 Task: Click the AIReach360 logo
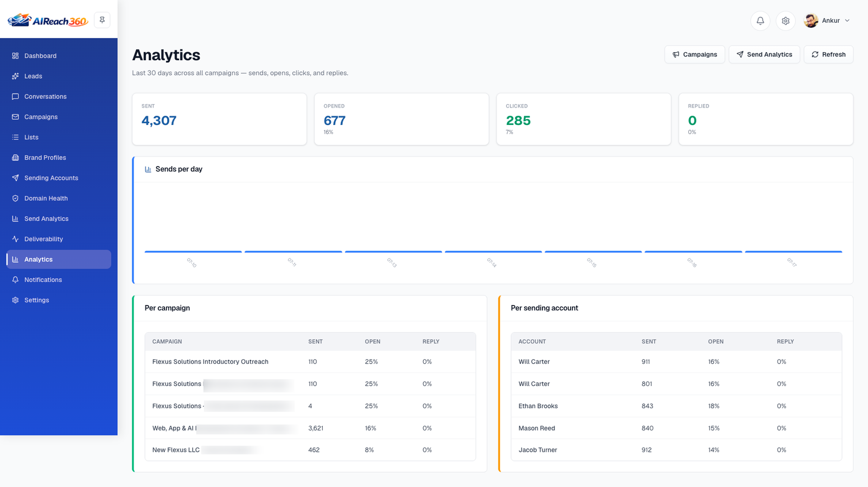click(48, 20)
